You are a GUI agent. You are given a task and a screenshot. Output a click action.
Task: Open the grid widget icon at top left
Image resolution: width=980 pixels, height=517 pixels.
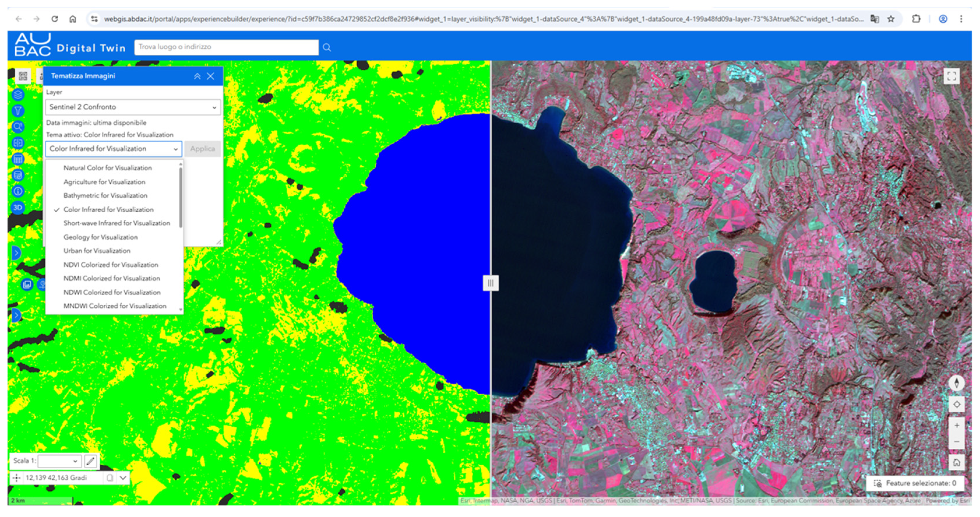click(23, 76)
